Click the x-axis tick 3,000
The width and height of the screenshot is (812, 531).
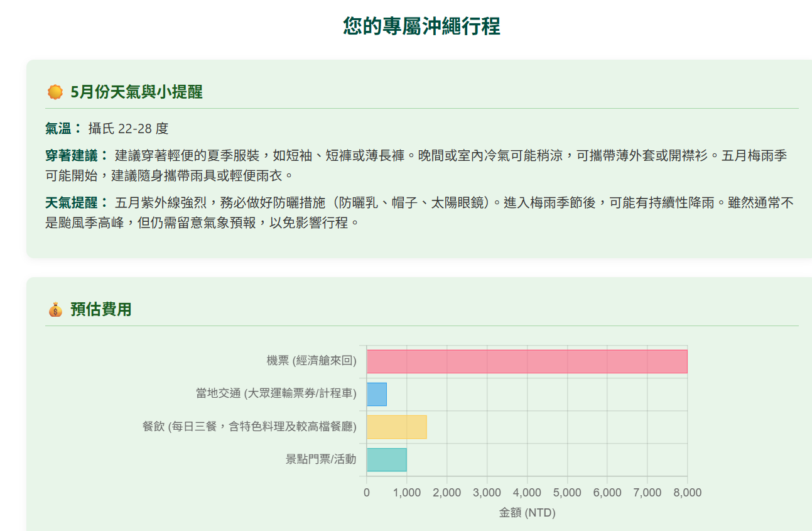[487, 493]
